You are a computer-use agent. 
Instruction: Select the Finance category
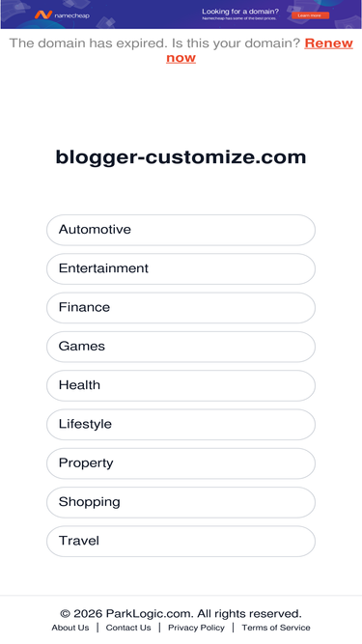coord(181,308)
